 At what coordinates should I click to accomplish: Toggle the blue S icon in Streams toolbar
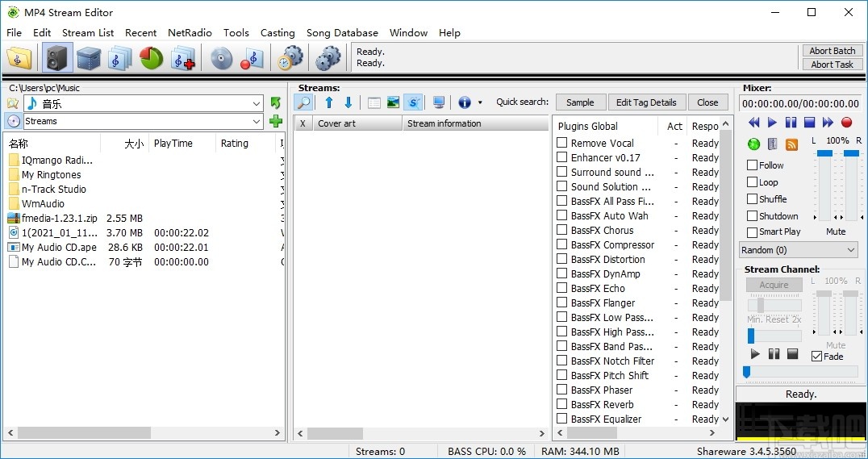point(413,102)
